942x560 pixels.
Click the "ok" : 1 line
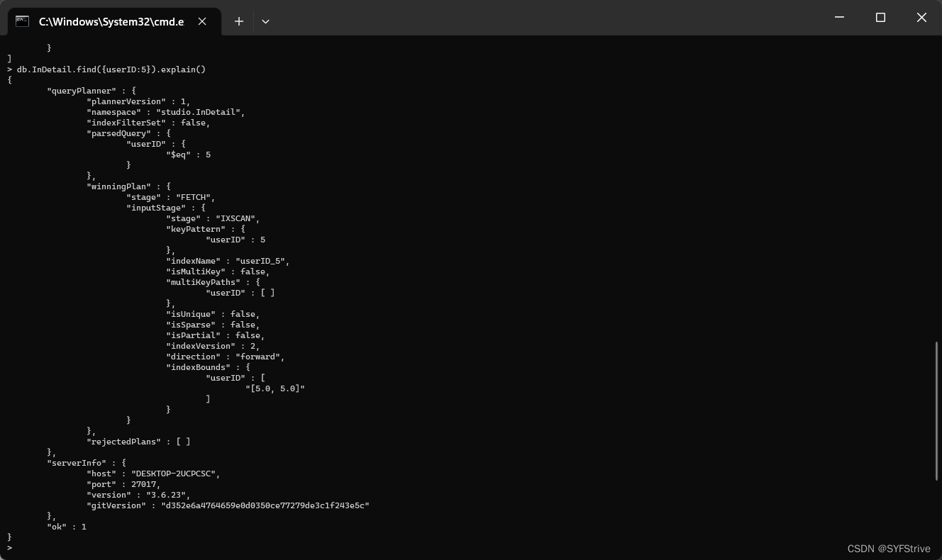(x=67, y=527)
